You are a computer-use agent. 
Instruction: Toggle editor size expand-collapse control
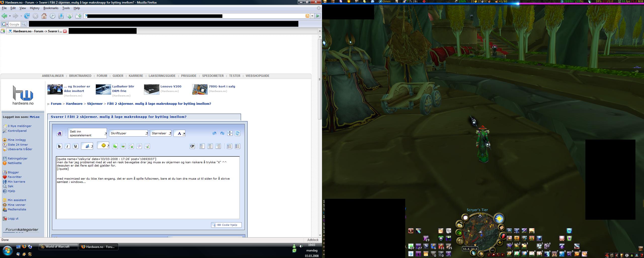click(x=230, y=133)
